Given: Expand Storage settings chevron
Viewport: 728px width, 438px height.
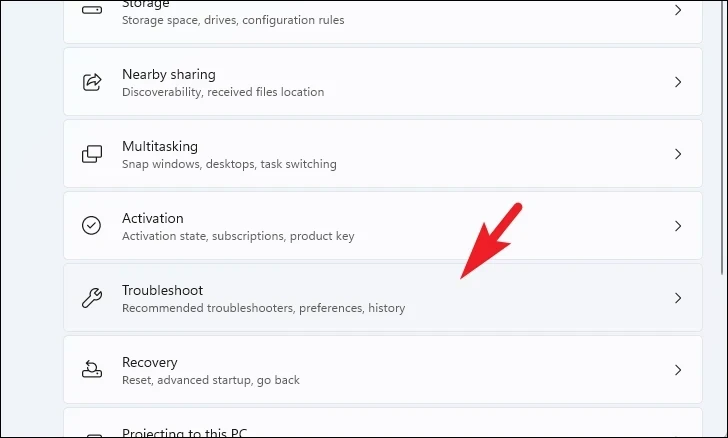Looking at the screenshot, I should point(678,10).
